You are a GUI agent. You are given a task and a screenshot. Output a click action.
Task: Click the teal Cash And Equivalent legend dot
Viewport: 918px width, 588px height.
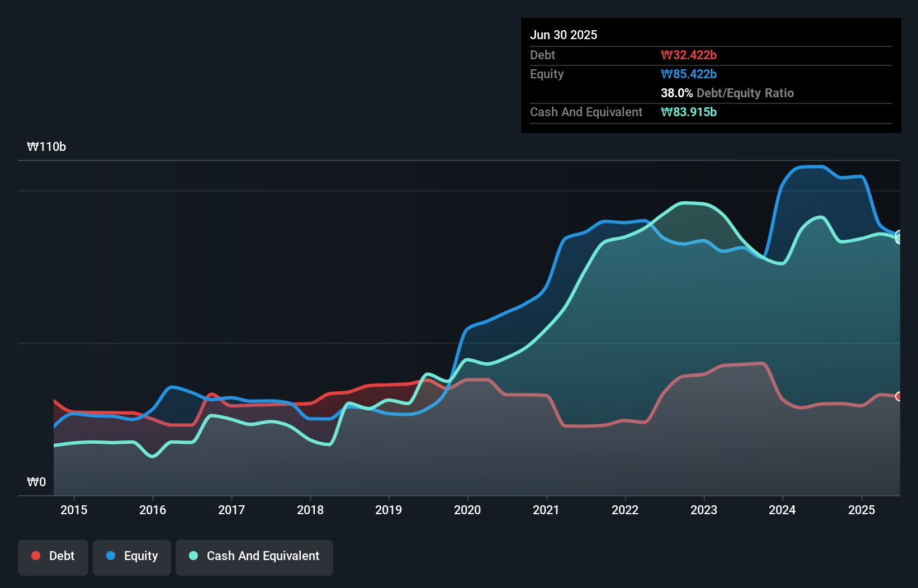coord(193,556)
